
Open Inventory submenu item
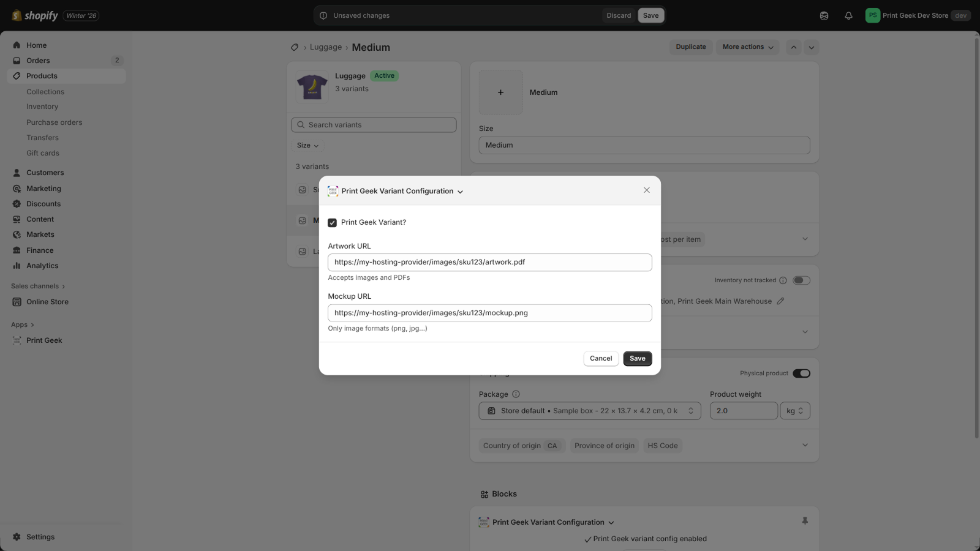pyautogui.click(x=42, y=107)
